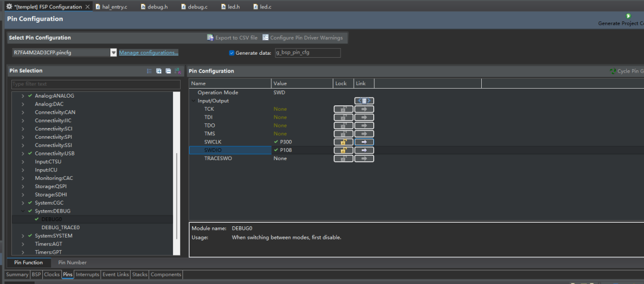Viewport: 644px width, 284px height.
Task: Click the Generate Project Content play icon
Action: click(x=628, y=16)
